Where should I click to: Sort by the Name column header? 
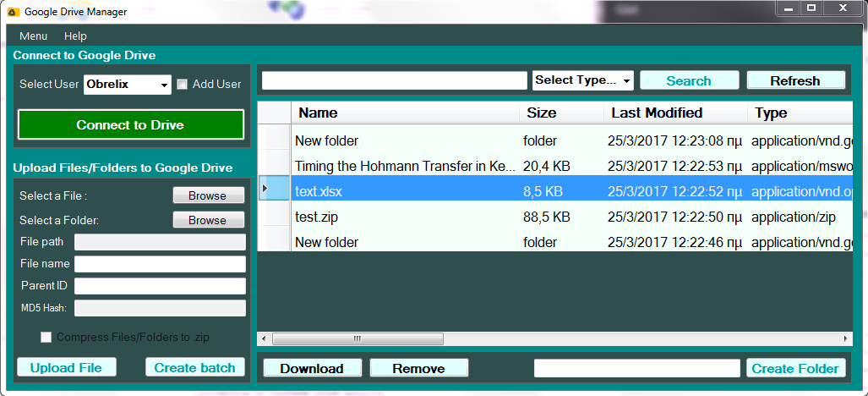coord(405,113)
